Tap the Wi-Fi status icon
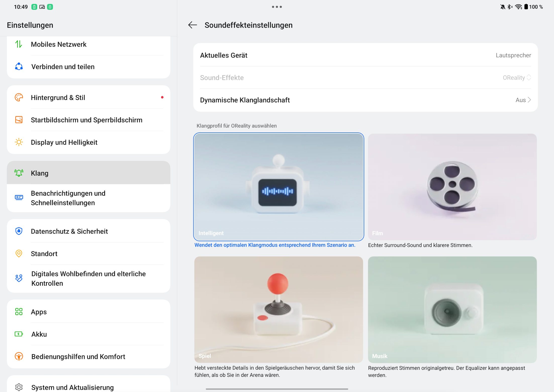 coord(518,7)
